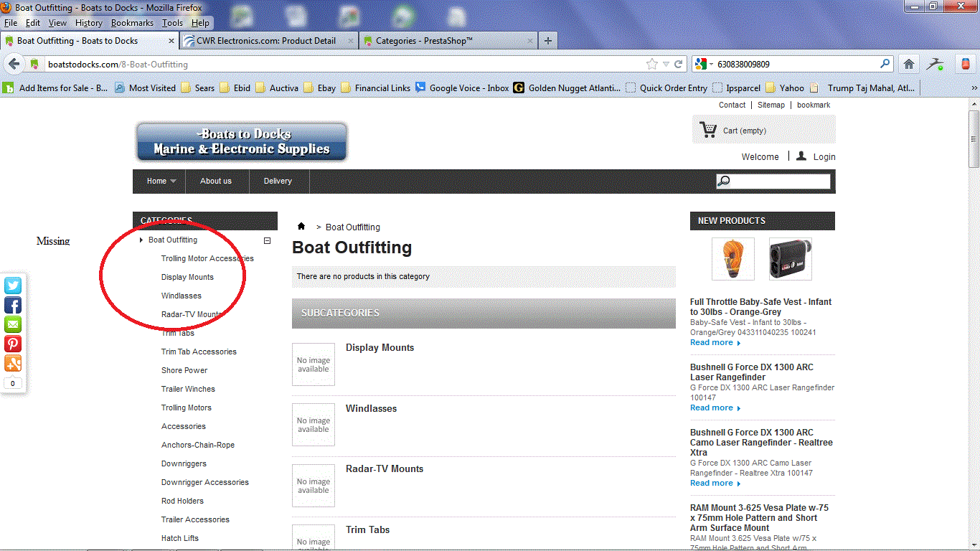Go back using the browser back arrow
980x551 pixels.
14,64
